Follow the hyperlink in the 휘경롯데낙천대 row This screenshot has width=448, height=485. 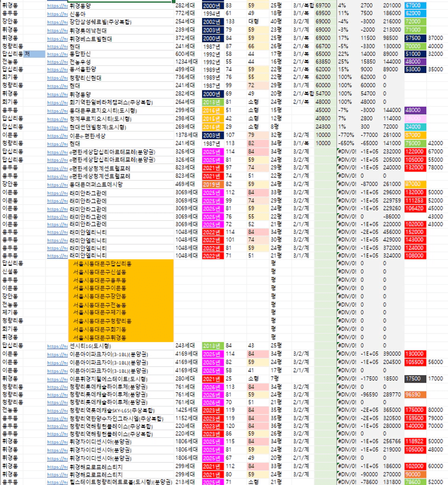coord(57,31)
